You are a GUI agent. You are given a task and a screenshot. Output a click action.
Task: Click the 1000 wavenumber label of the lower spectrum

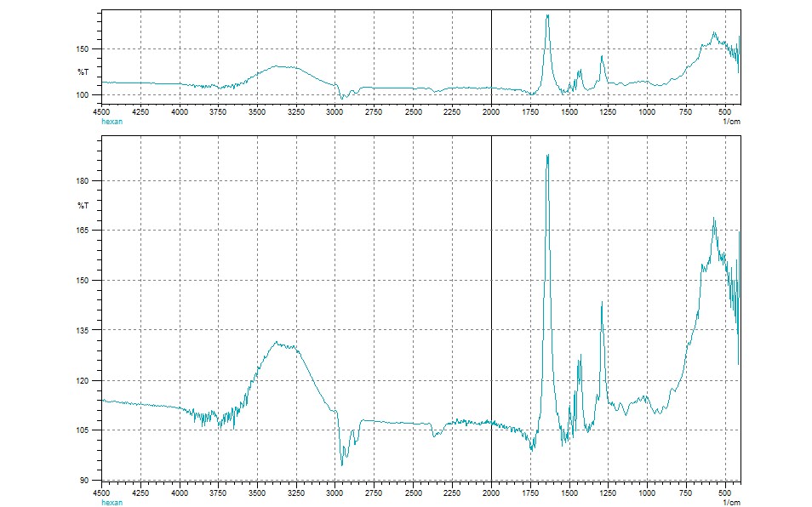click(x=647, y=493)
